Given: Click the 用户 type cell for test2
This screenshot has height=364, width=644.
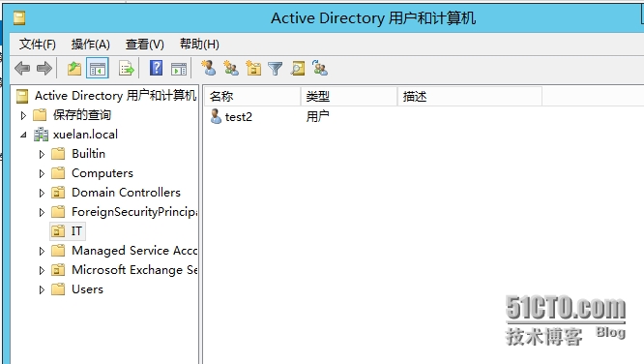Looking at the screenshot, I should click(317, 116).
